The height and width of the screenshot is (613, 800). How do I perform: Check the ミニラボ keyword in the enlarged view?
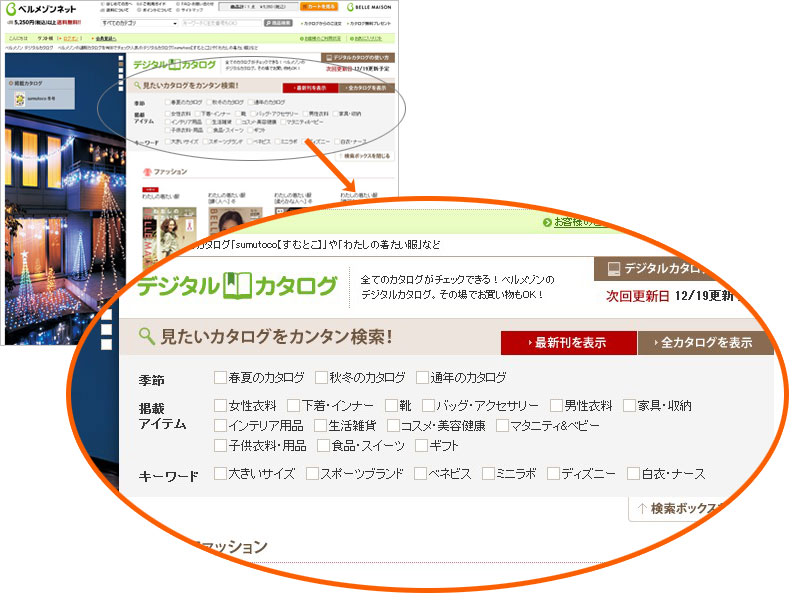click(488, 474)
